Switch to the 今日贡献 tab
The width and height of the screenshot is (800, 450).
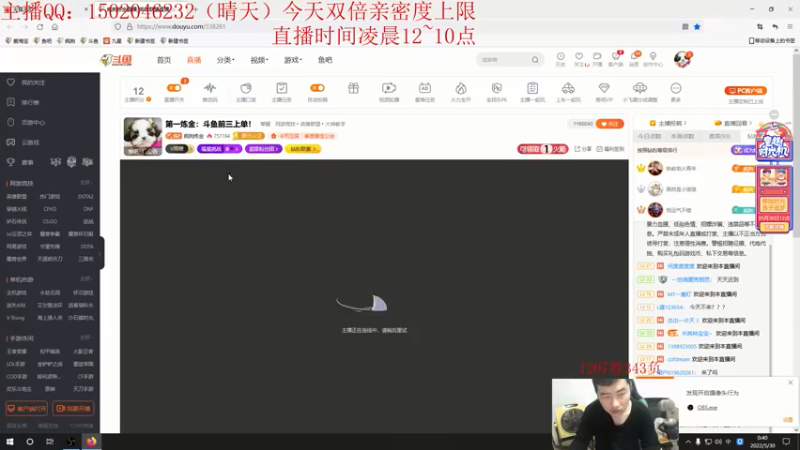pyautogui.click(x=649, y=136)
